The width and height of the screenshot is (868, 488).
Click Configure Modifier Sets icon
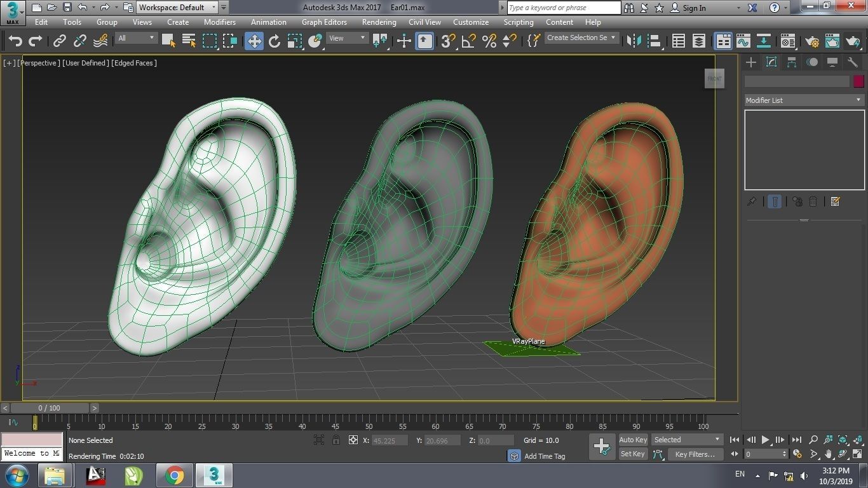pos(835,201)
